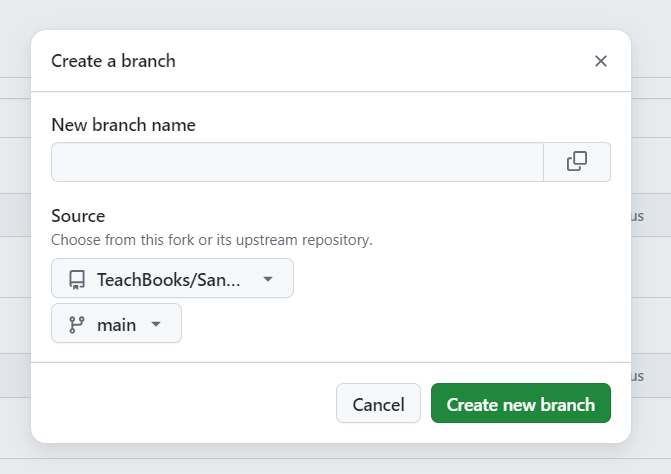Focus the New branch name text field
Viewport: 671px width, 474px height.
[297, 162]
